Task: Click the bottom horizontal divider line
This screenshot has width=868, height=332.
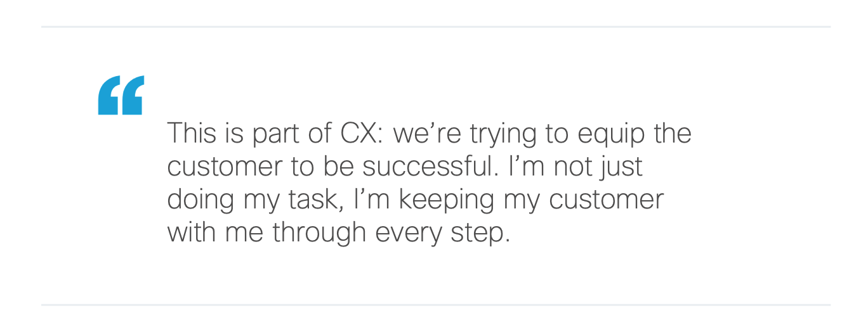Action: [435, 305]
